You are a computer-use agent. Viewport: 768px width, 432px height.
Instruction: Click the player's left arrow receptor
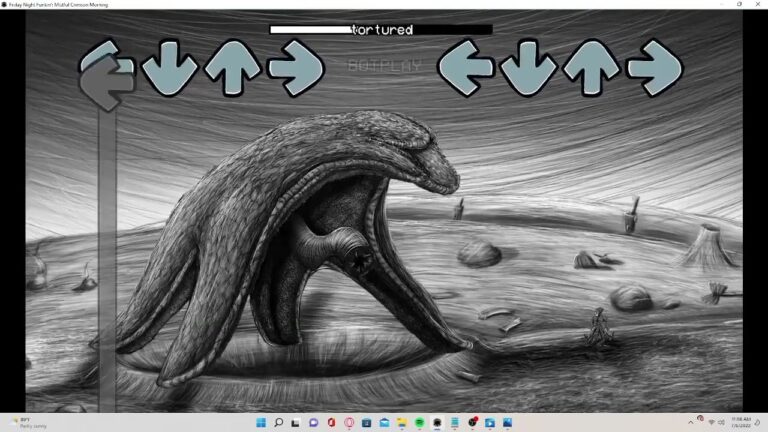point(465,68)
